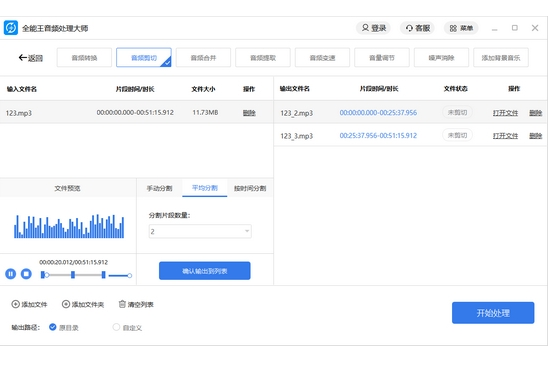Screen dimensions: 548x367
Task: Select input row 123.mp3
Action: point(136,113)
